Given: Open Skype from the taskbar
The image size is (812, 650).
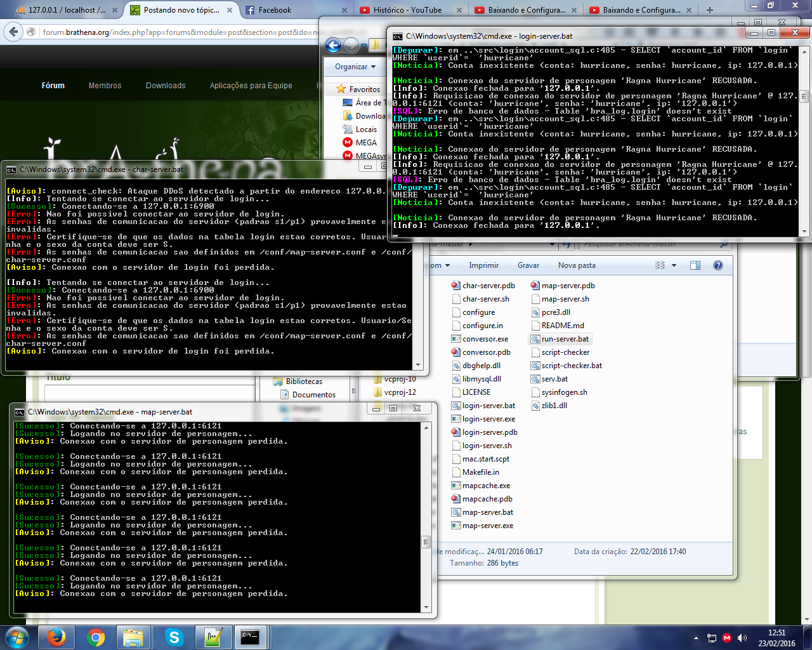Looking at the screenshot, I should tap(173, 637).
